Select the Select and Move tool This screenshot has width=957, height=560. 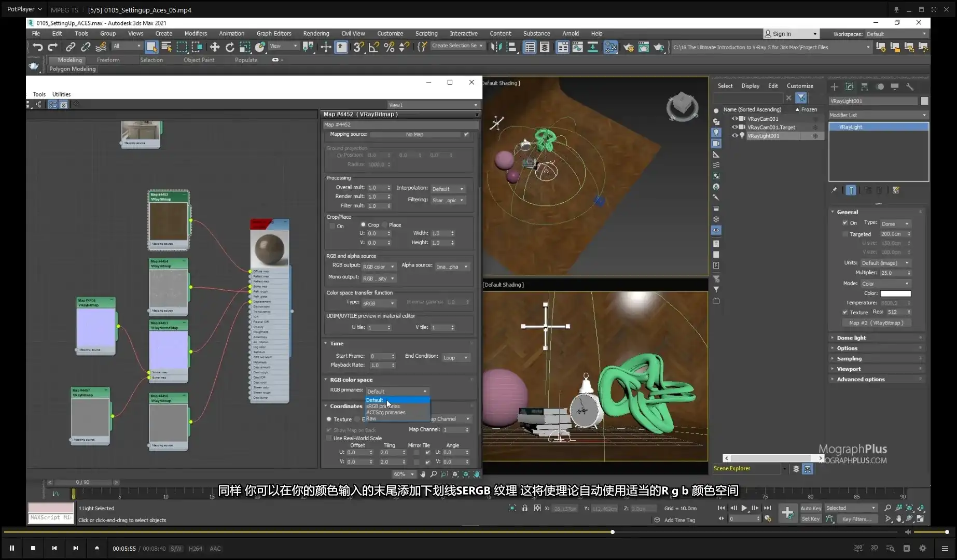tap(214, 47)
